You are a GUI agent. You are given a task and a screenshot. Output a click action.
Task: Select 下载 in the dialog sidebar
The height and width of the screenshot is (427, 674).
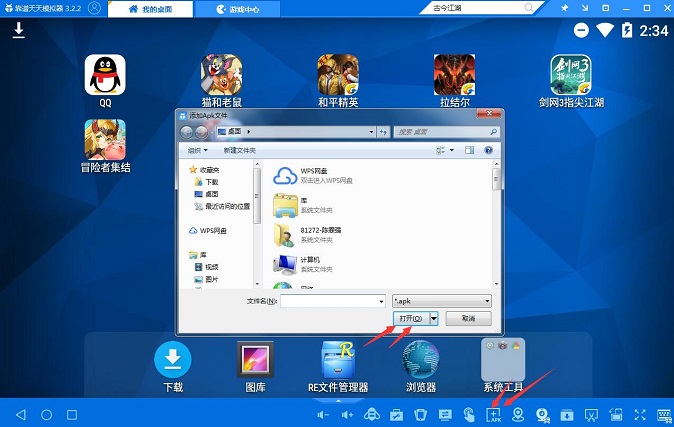coord(211,182)
